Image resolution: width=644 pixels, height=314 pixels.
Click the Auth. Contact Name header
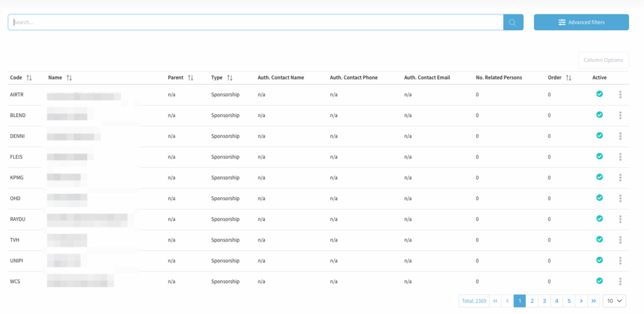[281, 77]
